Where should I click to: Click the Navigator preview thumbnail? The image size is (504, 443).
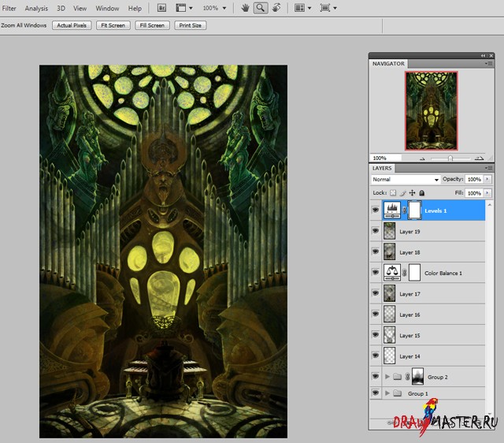click(432, 110)
